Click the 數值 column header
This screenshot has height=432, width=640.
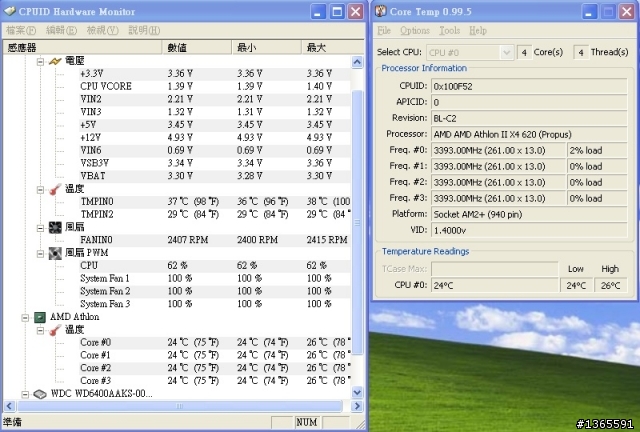coord(197,47)
